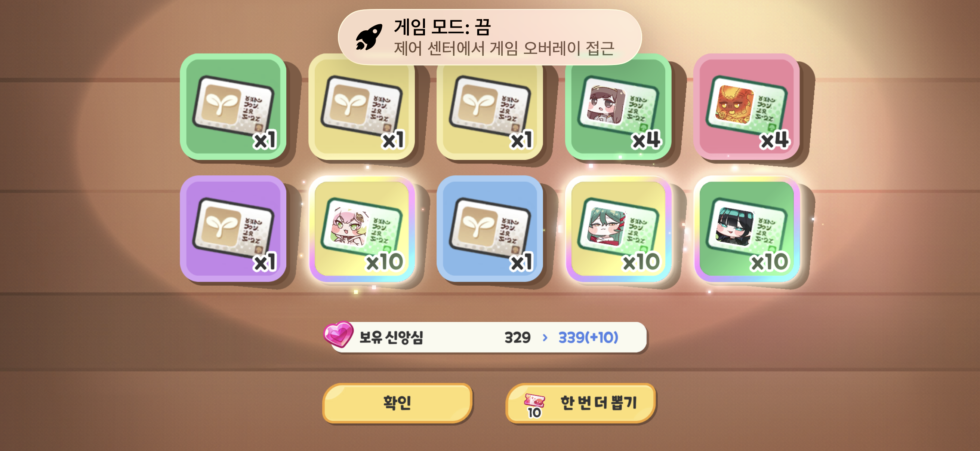Click the 한 번 더 뽑기 button
Viewport: 980px width, 451px height.
[x=580, y=403]
